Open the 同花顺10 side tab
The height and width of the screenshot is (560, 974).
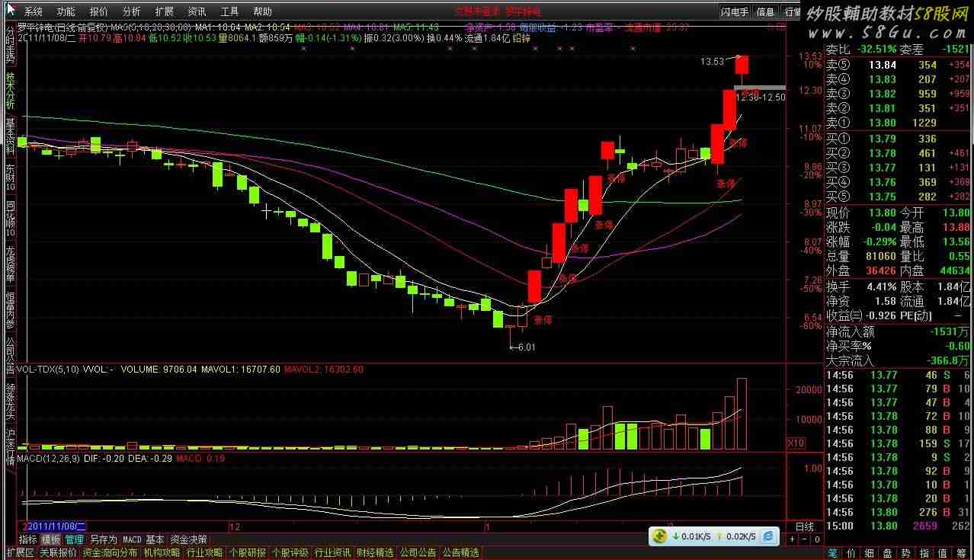pyautogui.click(x=10, y=219)
